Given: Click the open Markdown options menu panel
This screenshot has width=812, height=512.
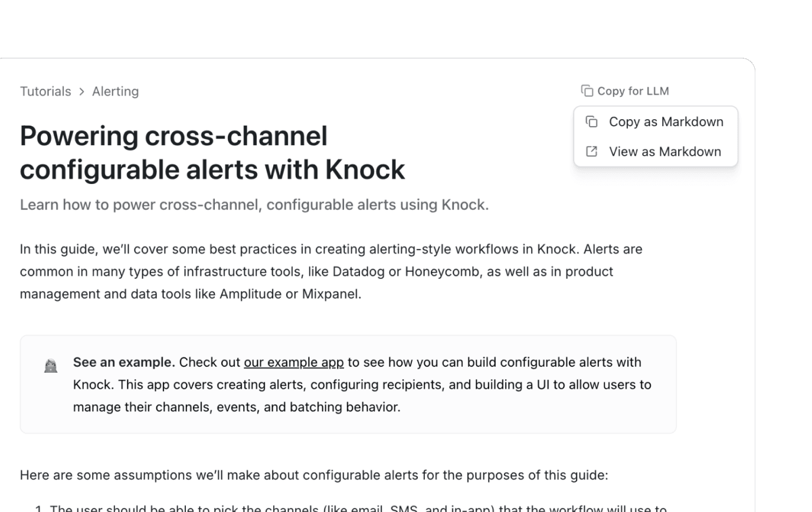Looking at the screenshot, I should 655,136.
